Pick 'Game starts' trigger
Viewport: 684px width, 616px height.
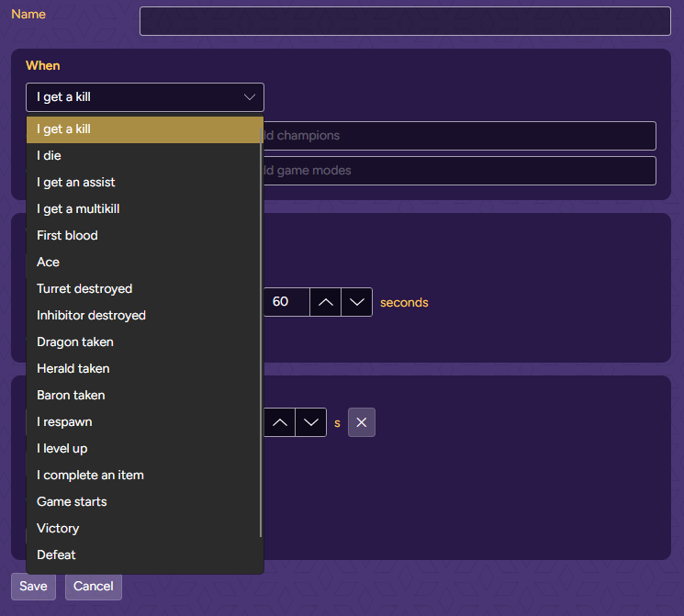pos(145,501)
